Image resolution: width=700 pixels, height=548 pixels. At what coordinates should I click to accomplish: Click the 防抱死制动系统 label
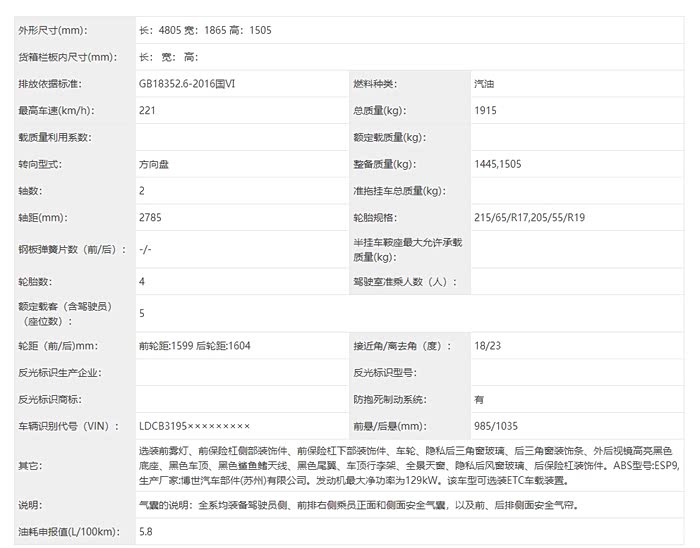point(390,399)
